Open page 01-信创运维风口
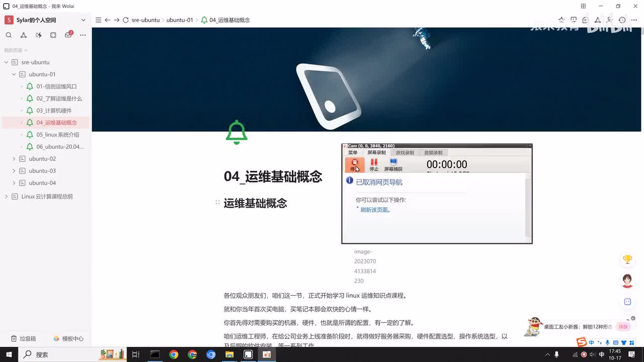 tap(56, 86)
